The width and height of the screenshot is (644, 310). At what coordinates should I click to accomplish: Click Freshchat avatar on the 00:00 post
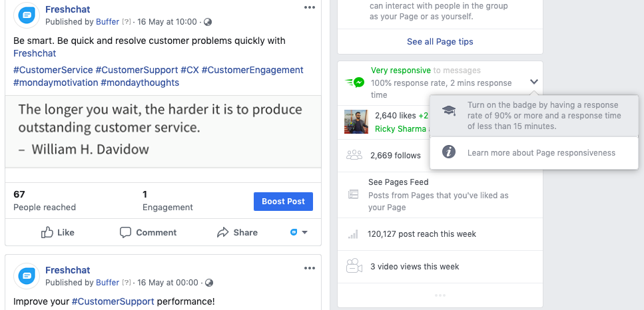27,276
